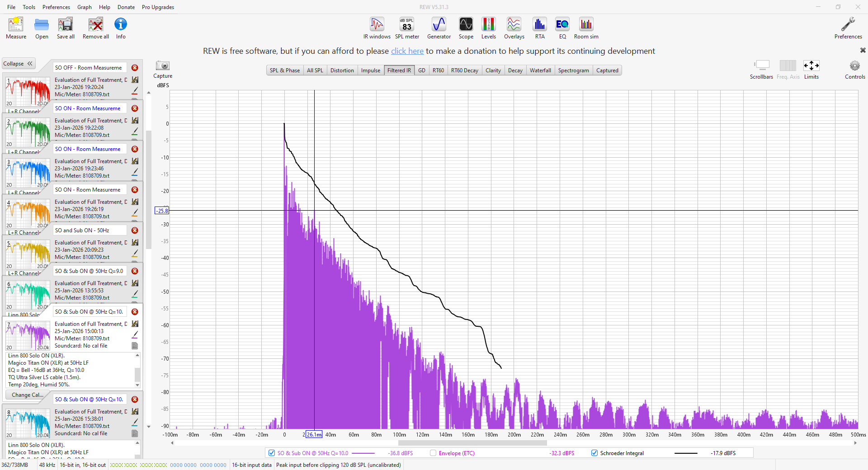Open the Graph menu
The height and width of the screenshot is (470, 868).
point(84,7)
